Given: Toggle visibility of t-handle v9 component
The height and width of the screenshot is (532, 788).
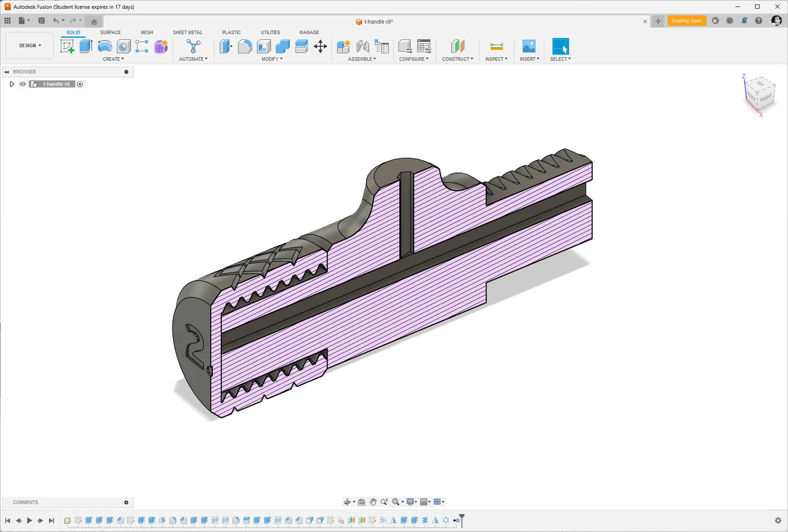Looking at the screenshot, I should pos(23,84).
